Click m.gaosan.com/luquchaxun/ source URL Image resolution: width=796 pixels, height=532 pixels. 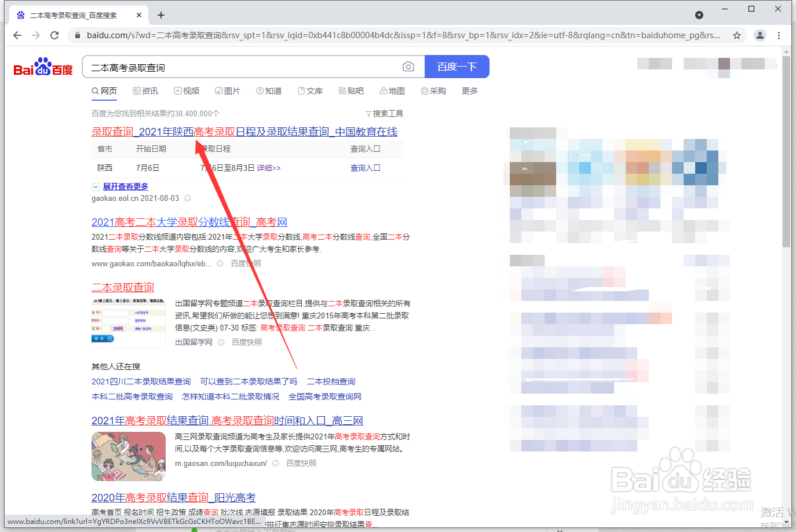pos(221,463)
